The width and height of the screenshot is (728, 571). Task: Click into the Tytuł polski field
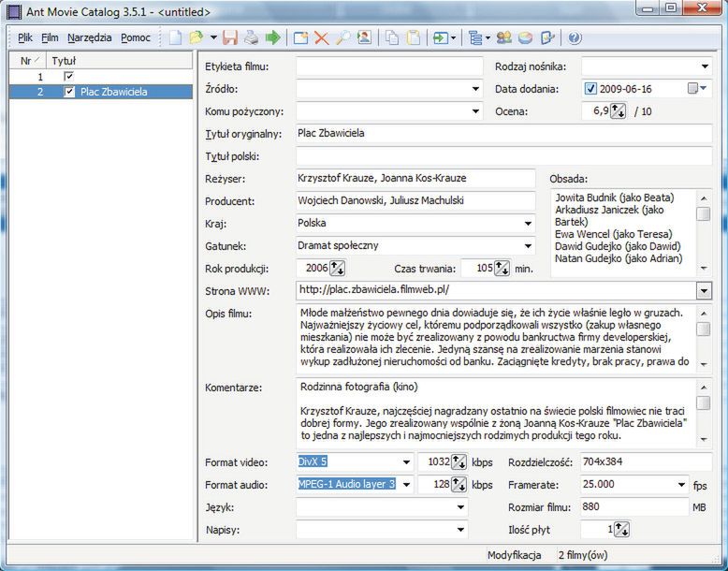pos(504,155)
